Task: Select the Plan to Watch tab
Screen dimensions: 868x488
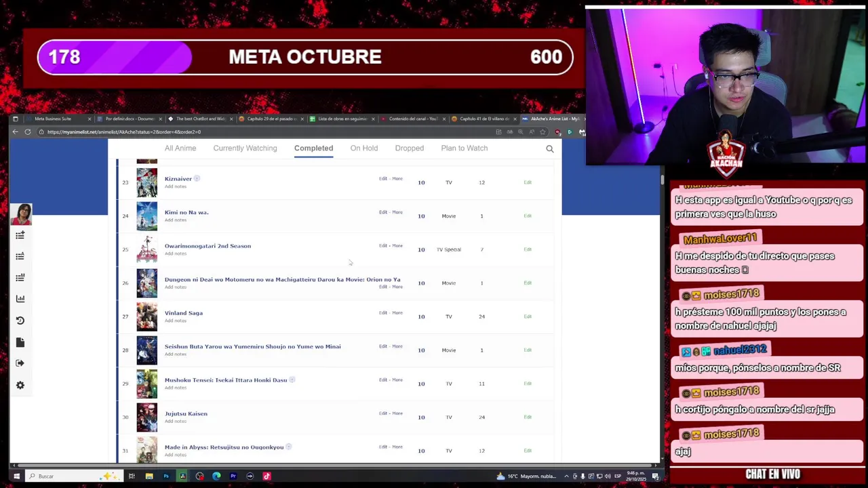Action: pyautogui.click(x=464, y=148)
